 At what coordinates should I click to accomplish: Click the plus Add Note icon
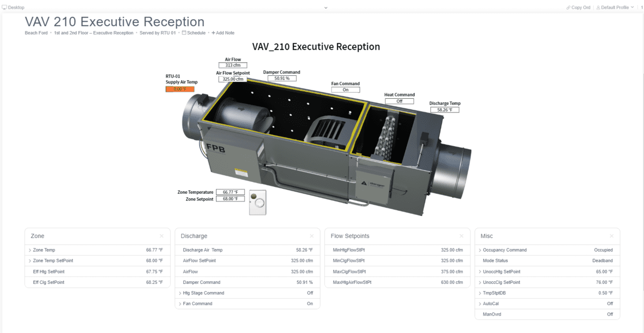(213, 33)
